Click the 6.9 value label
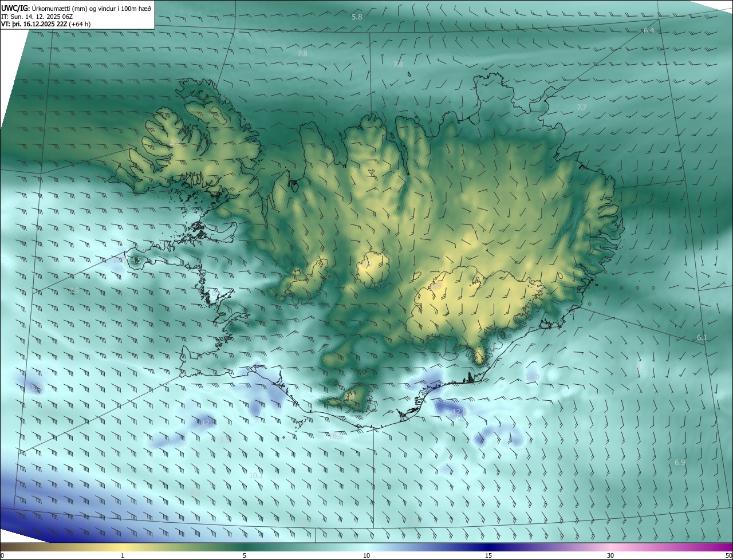The height and width of the screenshot is (560, 733). (x=680, y=462)
